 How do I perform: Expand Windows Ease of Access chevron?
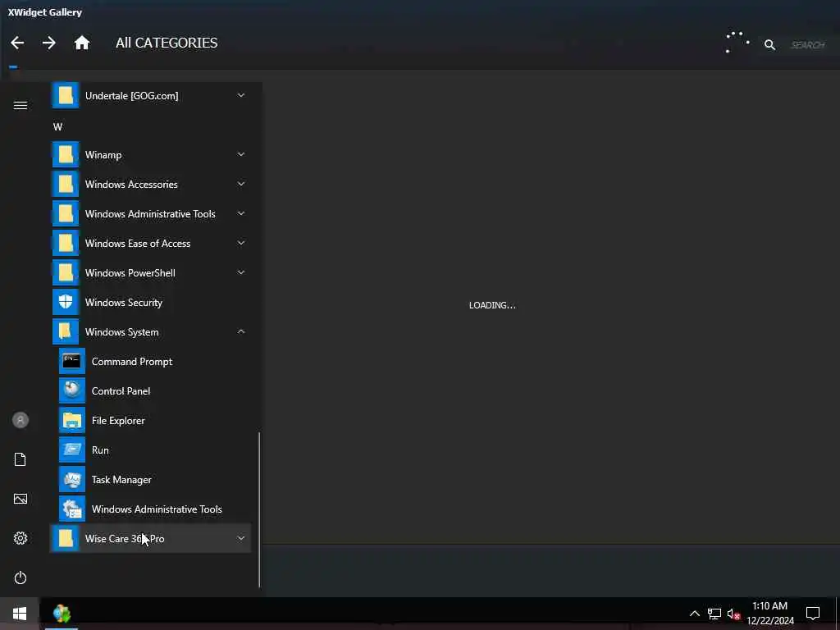click(241, 243)
